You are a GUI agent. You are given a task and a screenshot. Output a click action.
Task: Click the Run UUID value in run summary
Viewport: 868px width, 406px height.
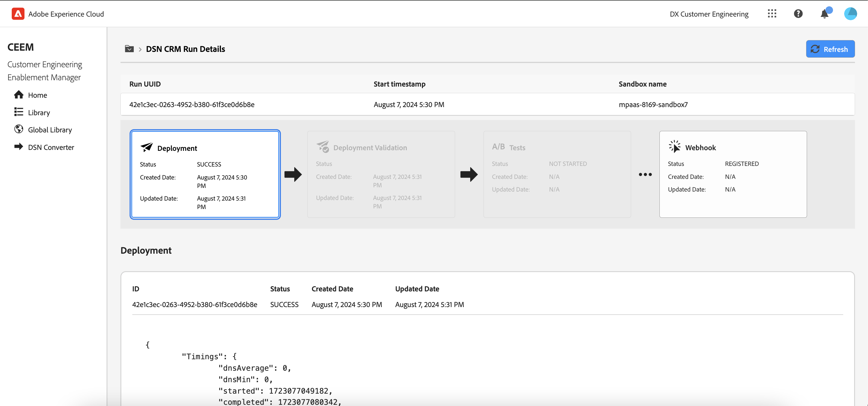pyautogui.click(x=192, y=104)
